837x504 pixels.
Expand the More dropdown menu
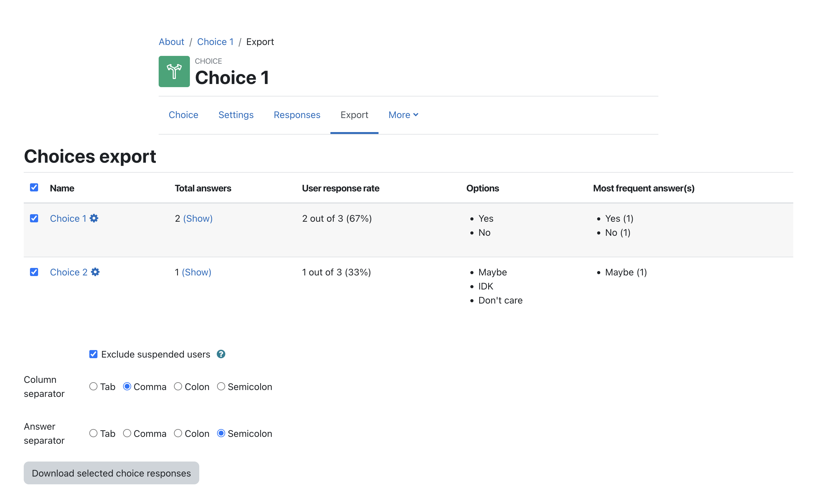[403, 115]
